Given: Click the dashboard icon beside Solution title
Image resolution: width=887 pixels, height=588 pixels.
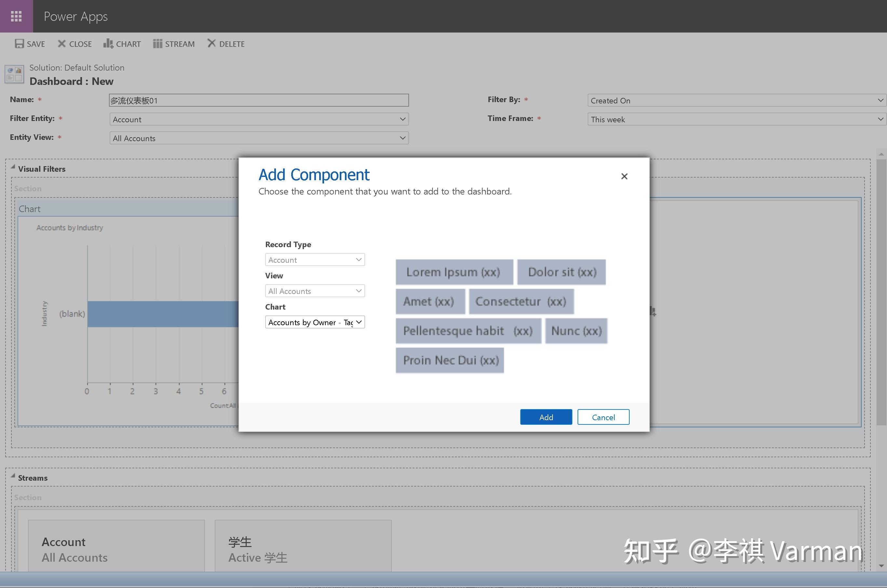Looking at the screenshot, I should pos(14,74).
